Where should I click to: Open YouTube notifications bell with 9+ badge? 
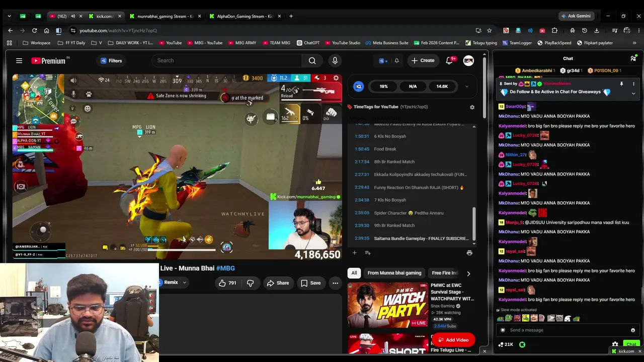(449, 60)
